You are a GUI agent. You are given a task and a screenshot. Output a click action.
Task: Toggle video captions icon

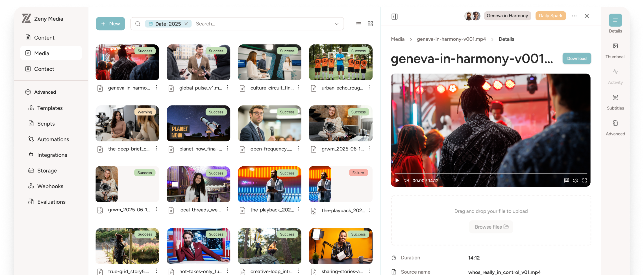[x=566, y=181]
